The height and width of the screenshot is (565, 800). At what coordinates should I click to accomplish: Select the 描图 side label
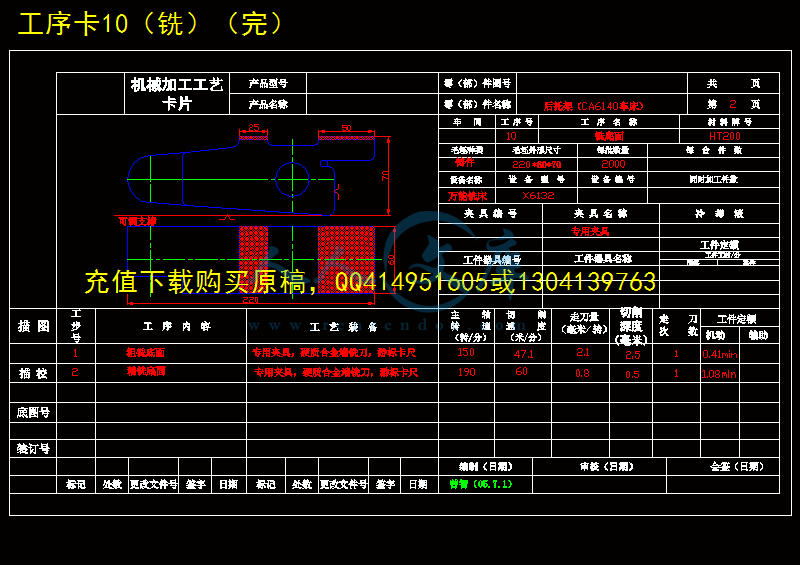[34, 326]
